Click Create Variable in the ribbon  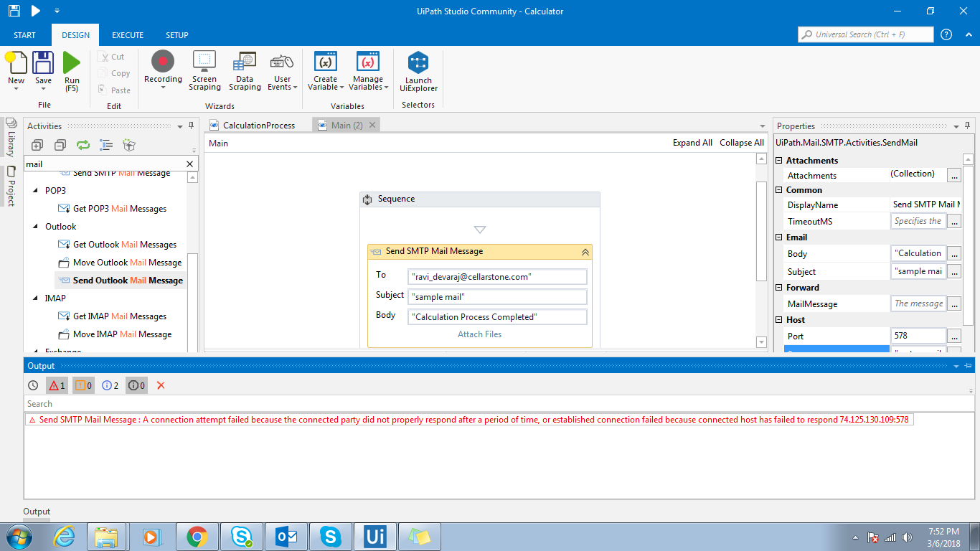coord(325,70)
